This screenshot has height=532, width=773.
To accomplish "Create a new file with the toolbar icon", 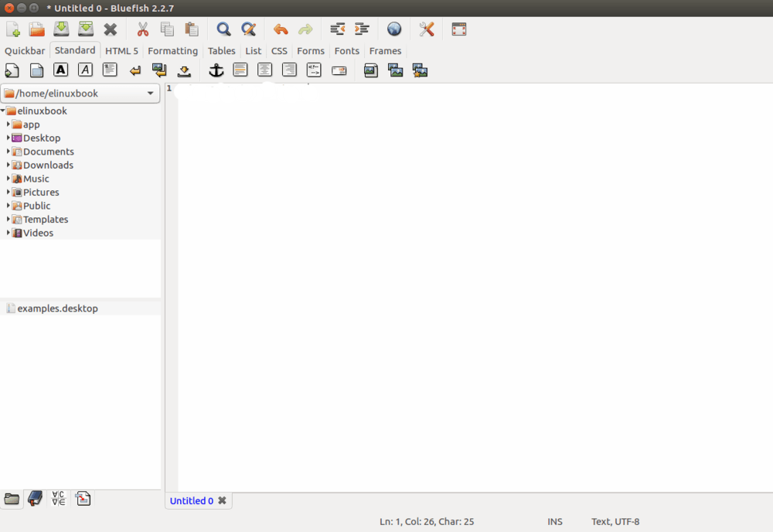I will (x=13, y=29).
